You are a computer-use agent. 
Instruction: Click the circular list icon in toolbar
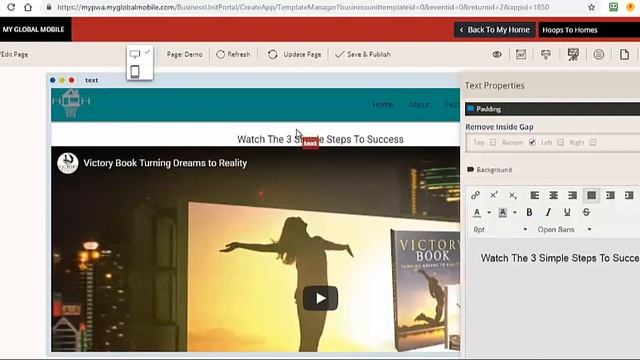599,54
